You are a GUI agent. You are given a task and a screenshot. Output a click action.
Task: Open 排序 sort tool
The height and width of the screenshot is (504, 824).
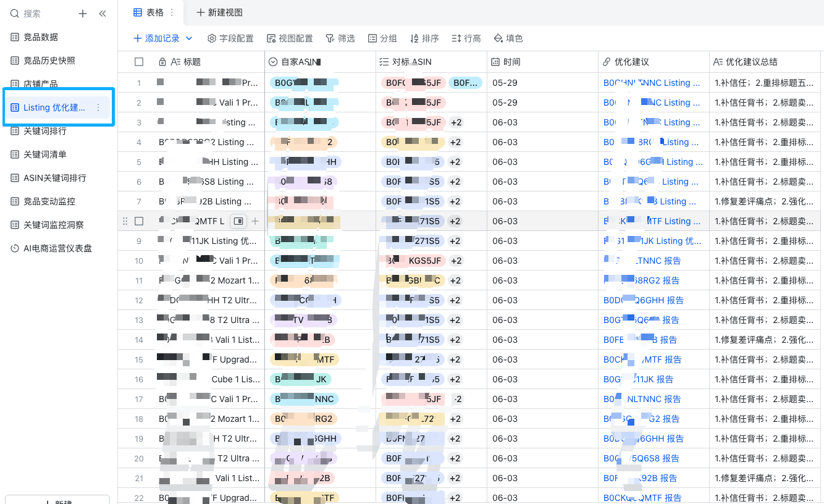point(424,38)
